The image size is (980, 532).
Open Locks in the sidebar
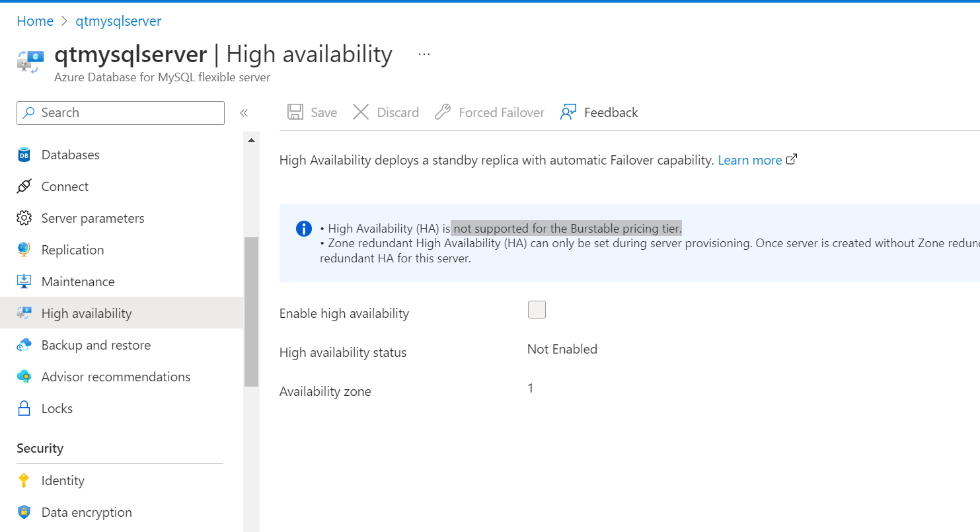tap(57, 408)
